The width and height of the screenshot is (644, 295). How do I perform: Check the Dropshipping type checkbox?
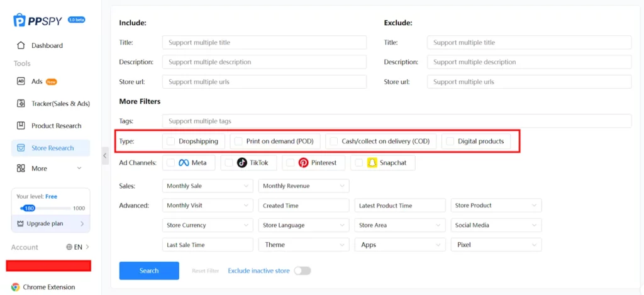click(x=171, y=142)
